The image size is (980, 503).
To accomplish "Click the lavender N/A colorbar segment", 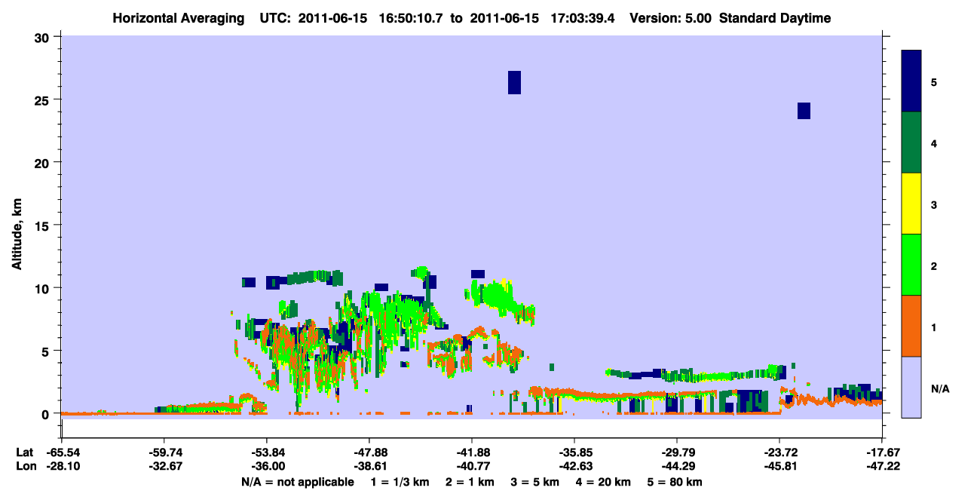I will pyautogui.click(x=911, y=387).
